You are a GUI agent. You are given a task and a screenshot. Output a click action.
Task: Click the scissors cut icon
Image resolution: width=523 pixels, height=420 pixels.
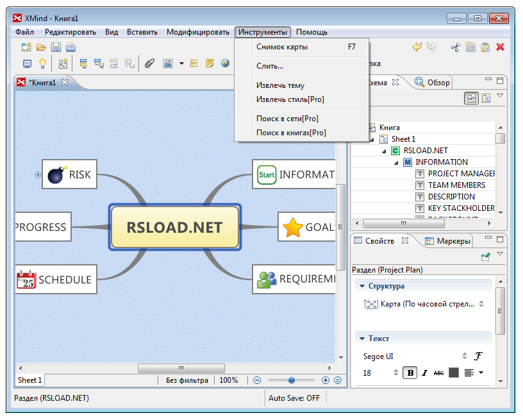tap(456, 47)
